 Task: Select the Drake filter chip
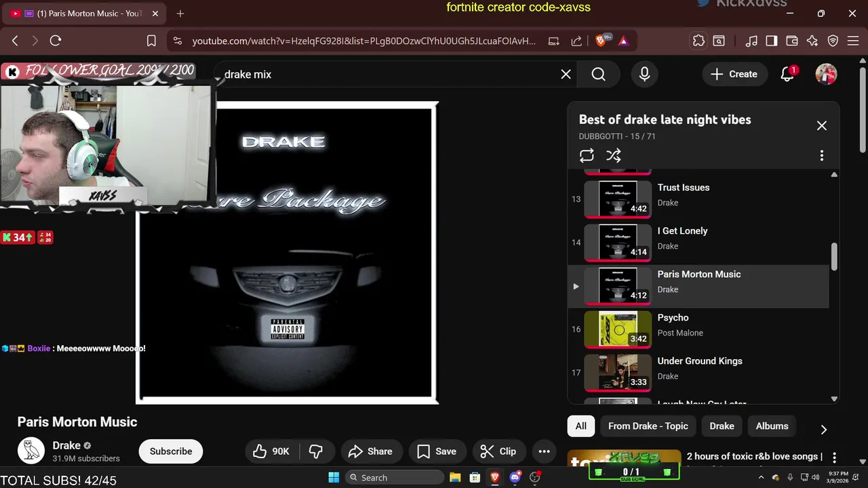tap(722, 426)
